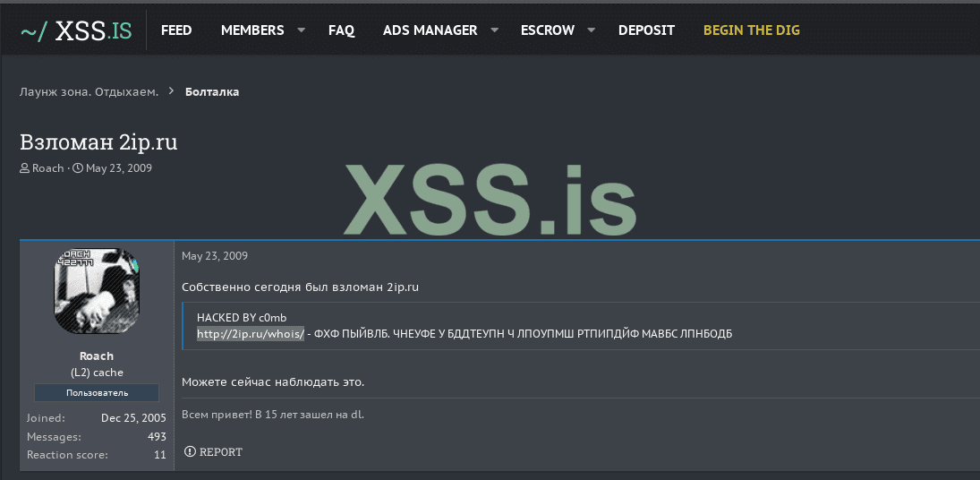The width and height of the screenshot is (980, 480).
Task: Select the Messages count 493
Action: pos(157,437)
